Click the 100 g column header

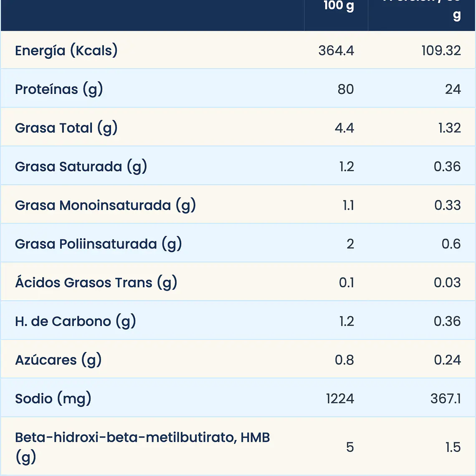(339, 6)
